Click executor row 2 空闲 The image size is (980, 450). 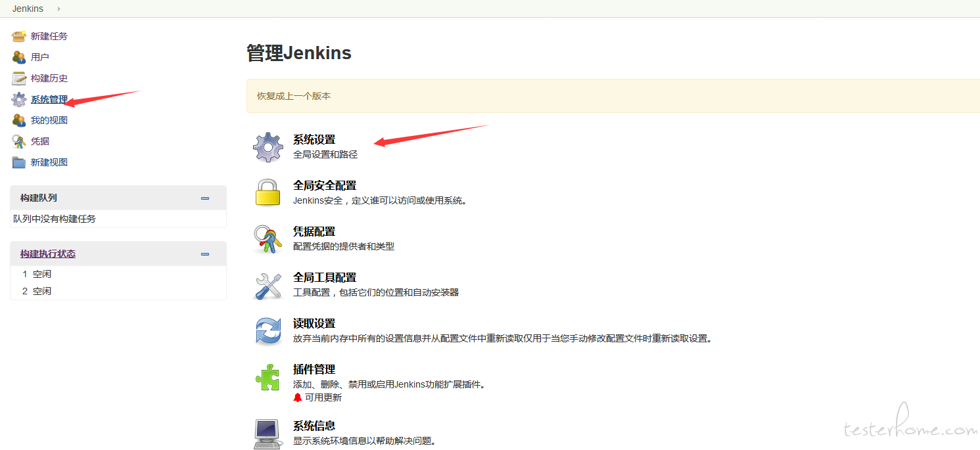click(118, 291)
